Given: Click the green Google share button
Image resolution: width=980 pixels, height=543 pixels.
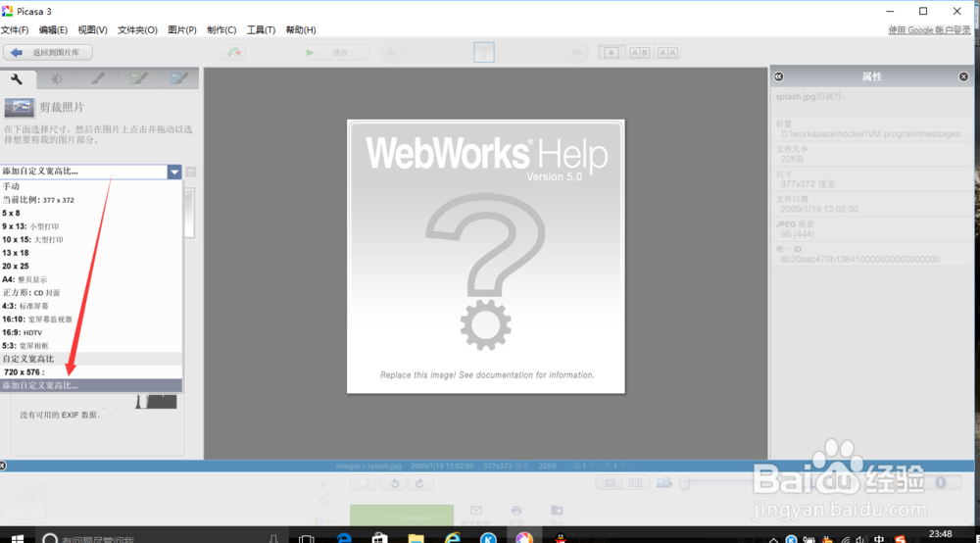Looking at the screenshot, I should (x=402, y=515).
